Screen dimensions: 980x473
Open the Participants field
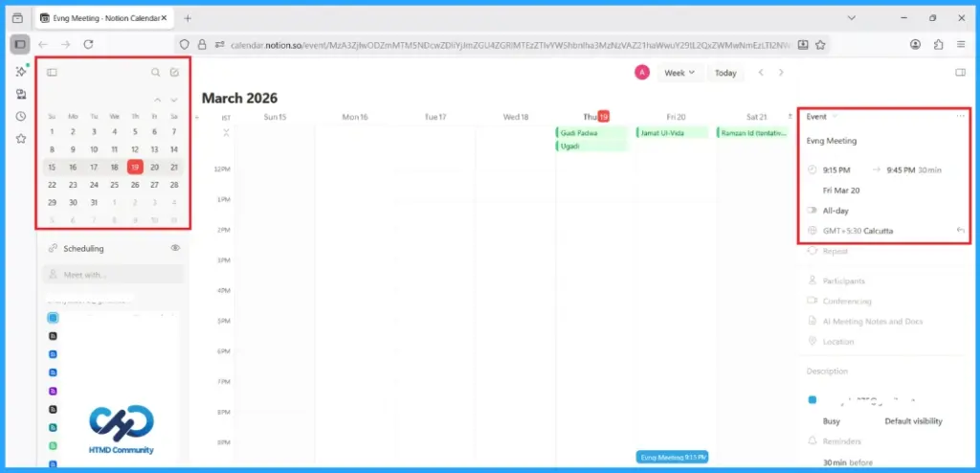click(844, 281)
